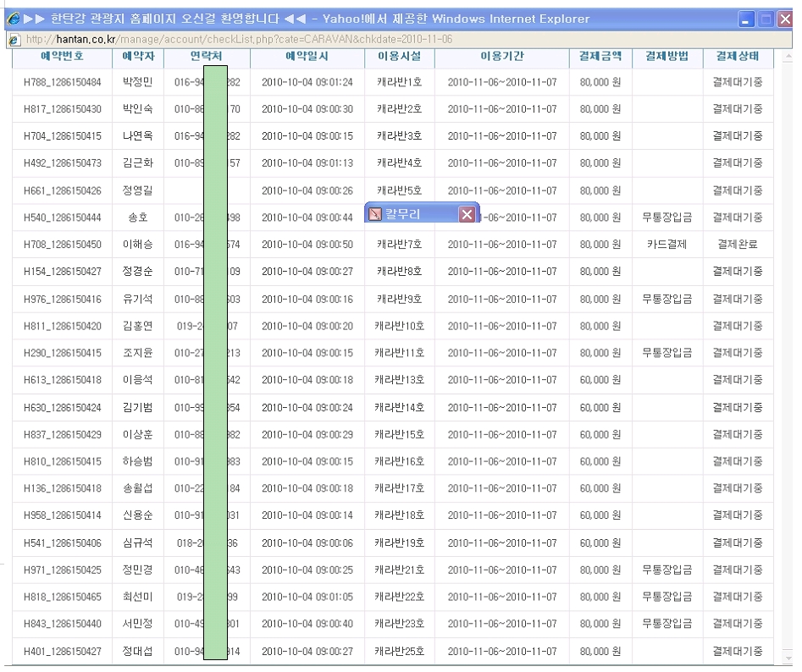Click the 캐라반1호 facility cell
This screenshot has height=672, width=802.
coord(399,82)
